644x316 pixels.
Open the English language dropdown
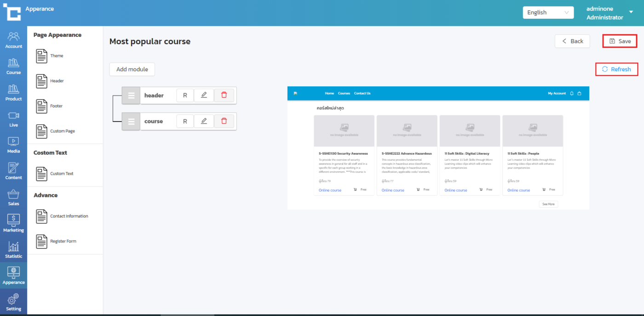point(548,12)
